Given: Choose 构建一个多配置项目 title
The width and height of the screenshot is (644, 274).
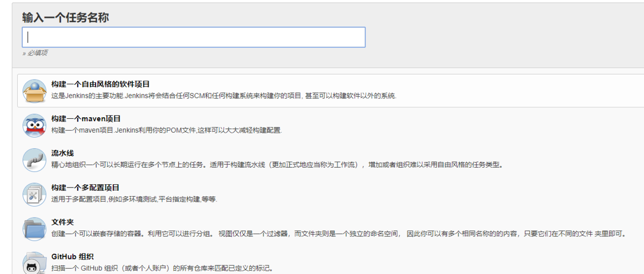Looking at the screenshot, I should pyautogui.click(x=85, y=188).
